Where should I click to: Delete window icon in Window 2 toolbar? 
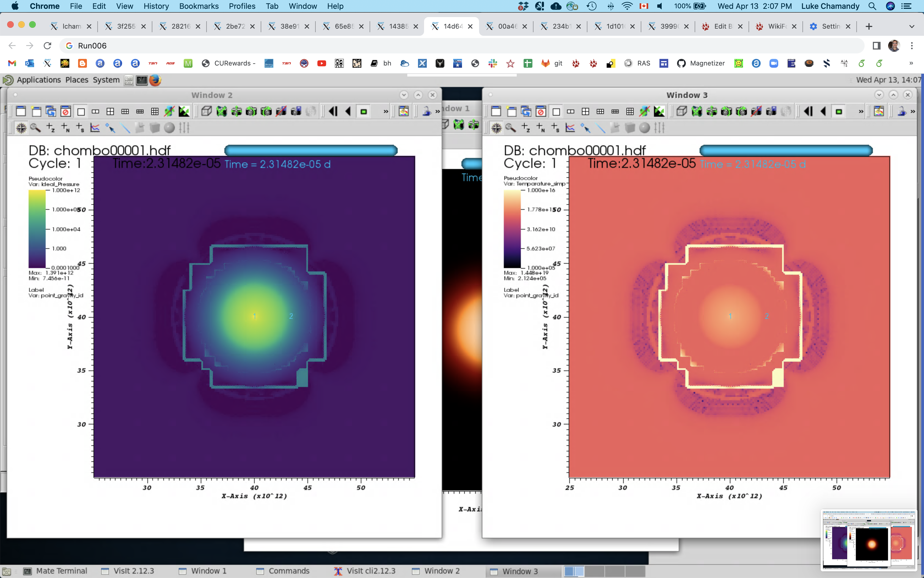click(x=66, y=111)
